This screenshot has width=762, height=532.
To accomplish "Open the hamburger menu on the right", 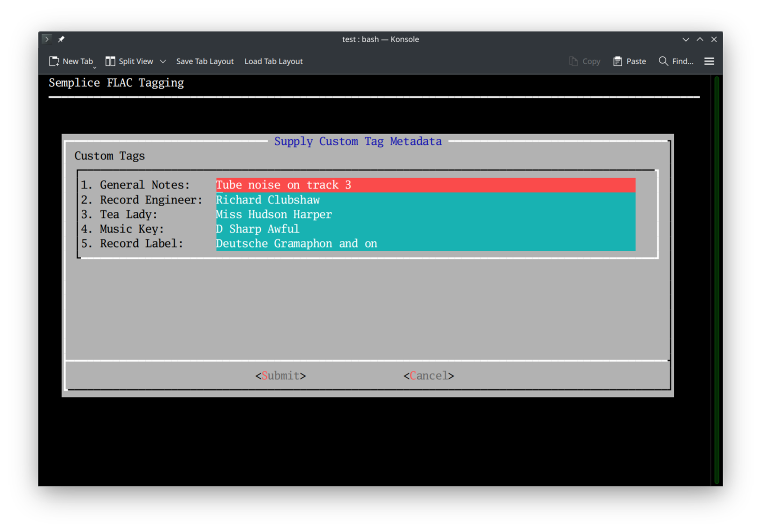I will point(709,61).
